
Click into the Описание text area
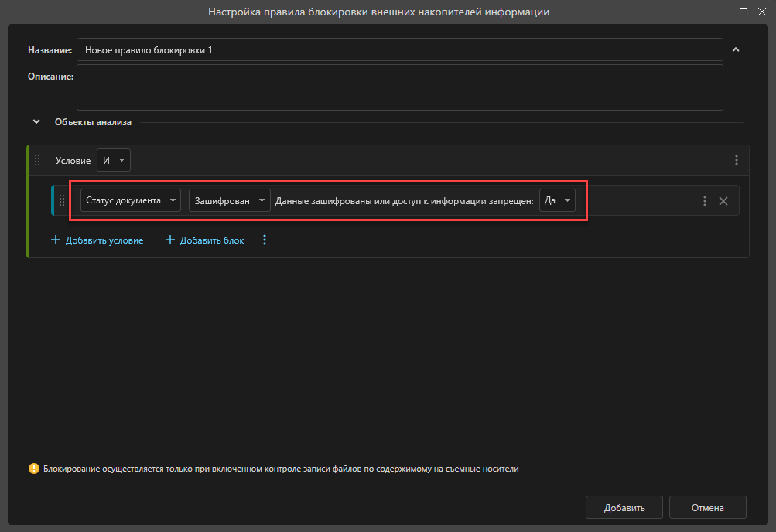(x=399, y=87)
